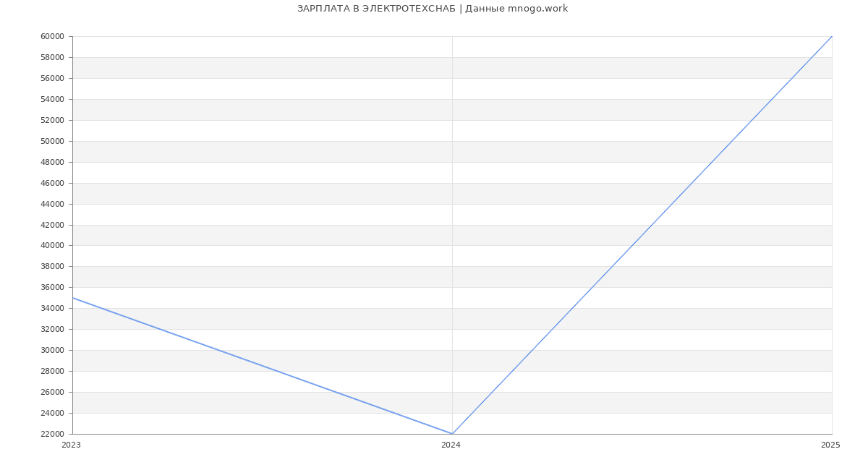Click the 22000 y-axis label
868x470 pixels.
tap(53, 434)
